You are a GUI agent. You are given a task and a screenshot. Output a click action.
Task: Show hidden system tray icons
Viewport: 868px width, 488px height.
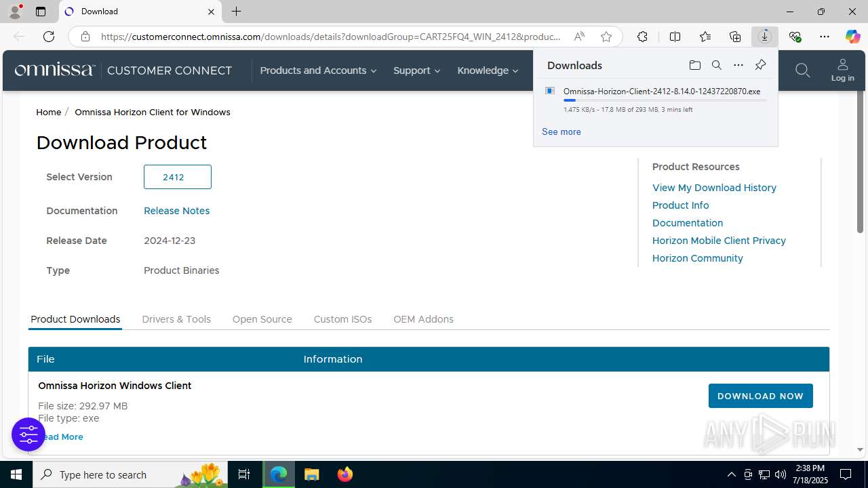[731, 474]
